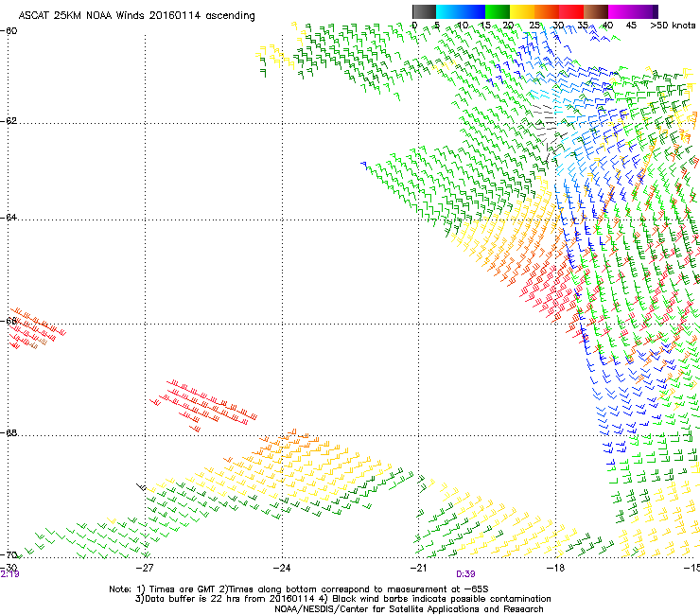The image size is (700, 615).
Task: Click the gray 0-5 knots color swatch
Action: point(424,11)
